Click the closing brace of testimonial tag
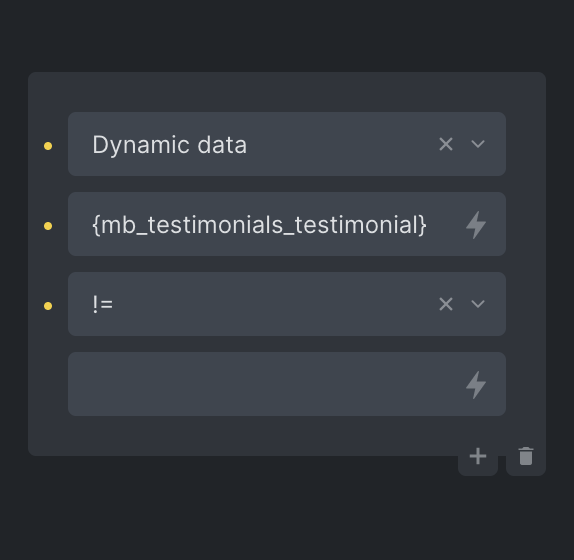 422,225
